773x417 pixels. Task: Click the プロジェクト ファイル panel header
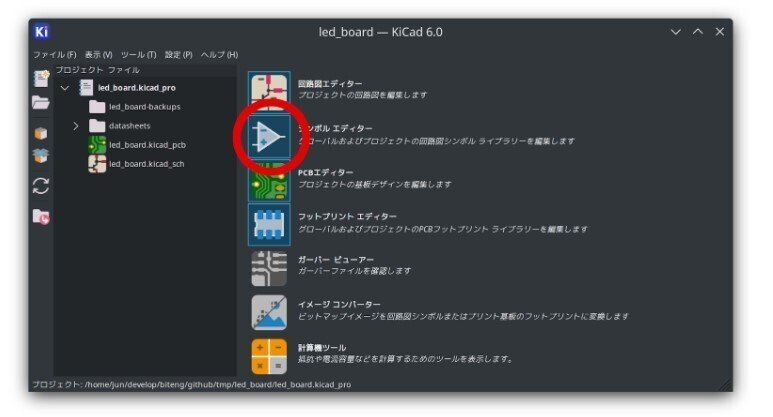(98, 70)
